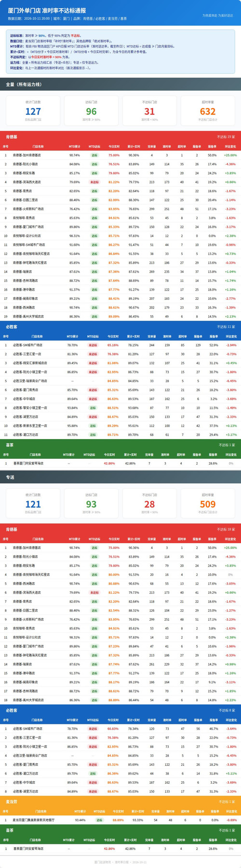Select the 60.83% value for 必胜客-SM城市广场店

click(x=113, y=729)
